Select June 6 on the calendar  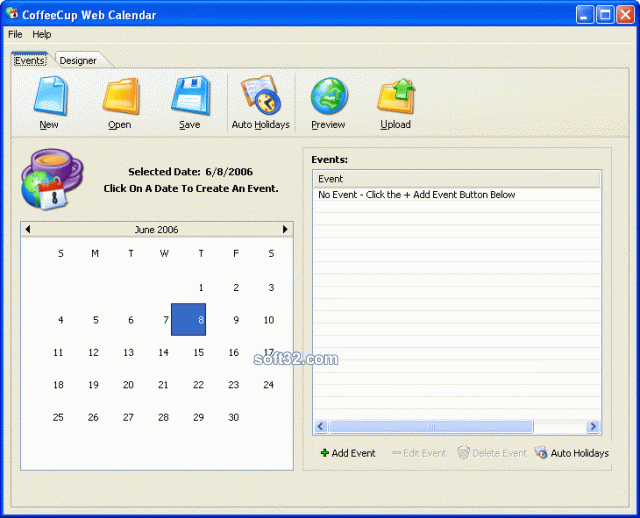tap(131, 320)
